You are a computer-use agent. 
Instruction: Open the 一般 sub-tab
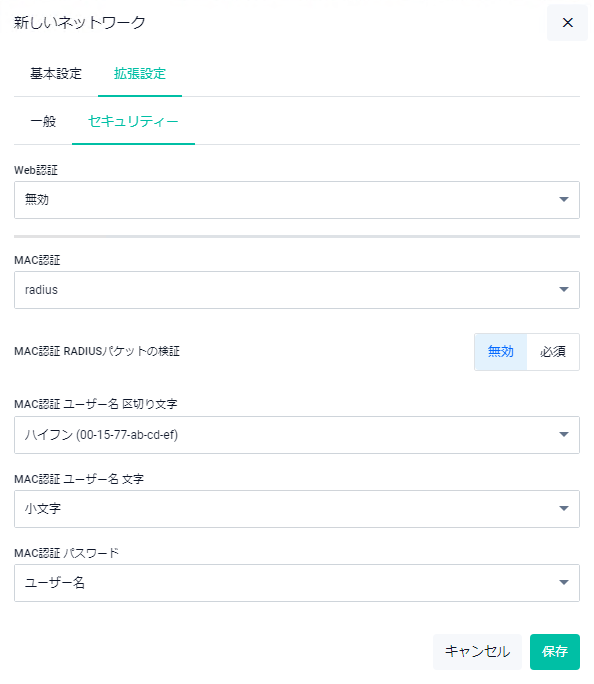point(43,121)
